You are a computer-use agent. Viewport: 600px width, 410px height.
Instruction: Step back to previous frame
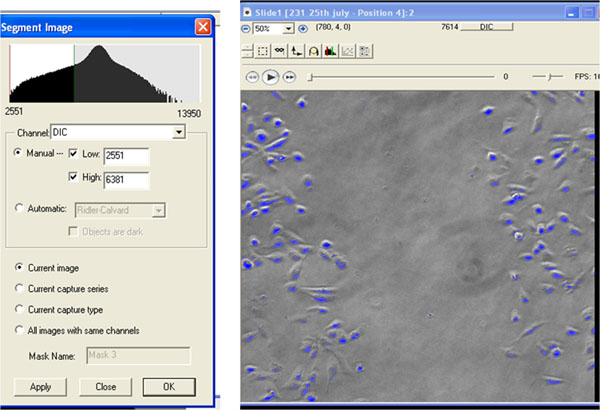tap(251, 76)
